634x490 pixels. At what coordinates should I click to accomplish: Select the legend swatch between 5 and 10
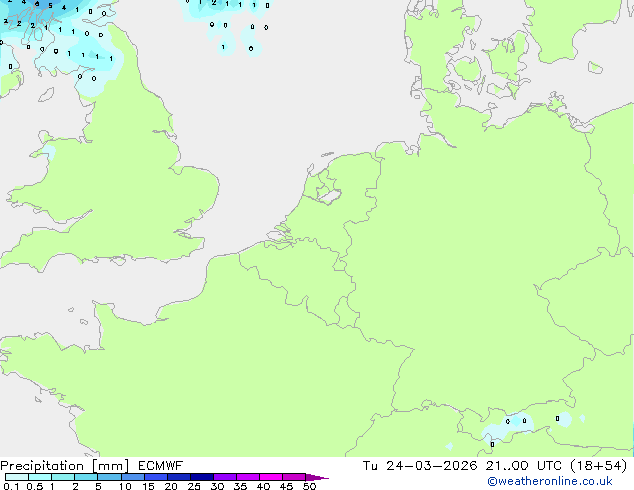(x=109, y=477)
